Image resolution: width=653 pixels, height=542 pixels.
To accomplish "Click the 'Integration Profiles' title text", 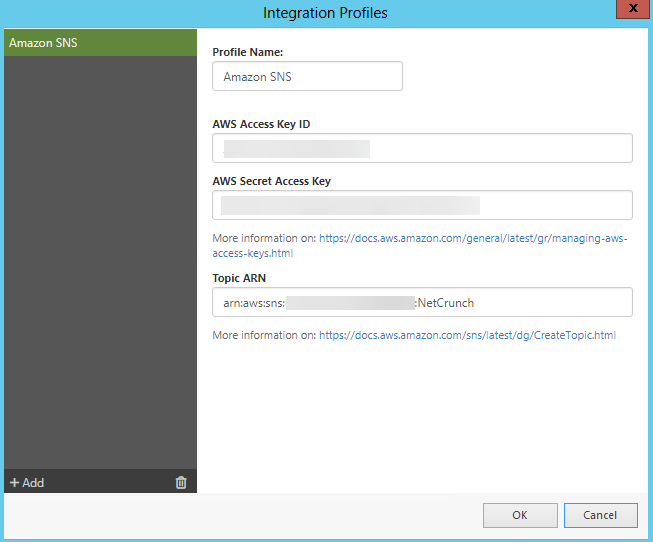I will click(x=325, y=13).
